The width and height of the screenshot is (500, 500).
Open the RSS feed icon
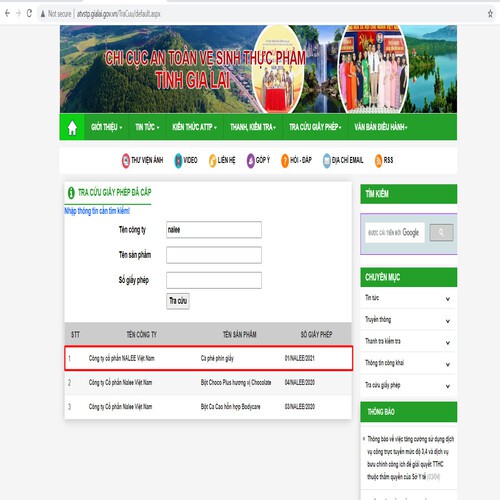pos(379,161)
